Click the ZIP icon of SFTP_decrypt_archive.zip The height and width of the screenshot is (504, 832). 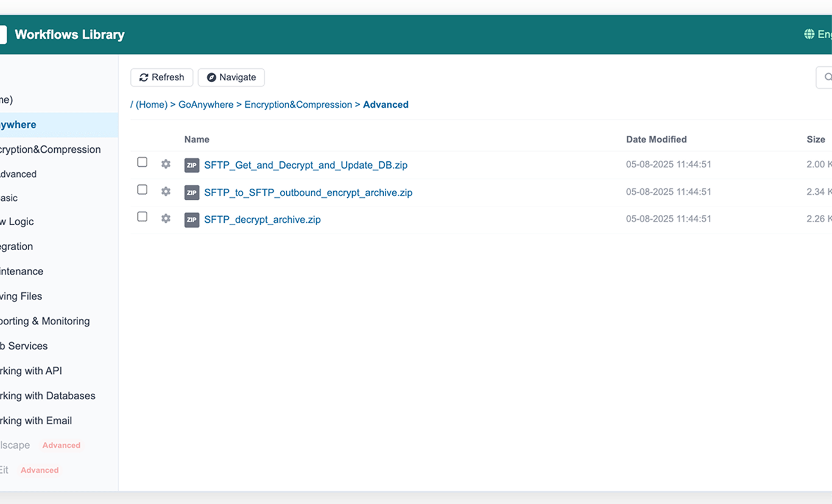(x=192, y=219)
